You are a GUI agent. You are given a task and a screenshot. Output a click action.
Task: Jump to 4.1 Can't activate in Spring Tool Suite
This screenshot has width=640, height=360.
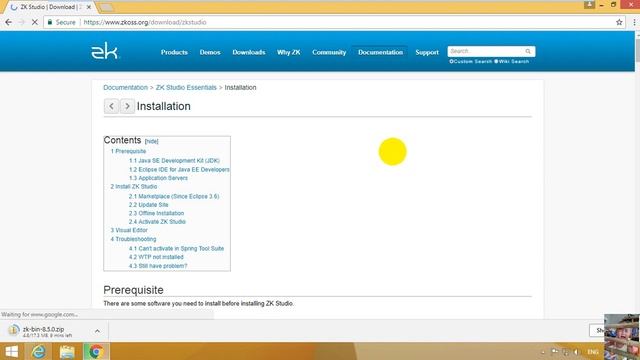click(176, 248)
